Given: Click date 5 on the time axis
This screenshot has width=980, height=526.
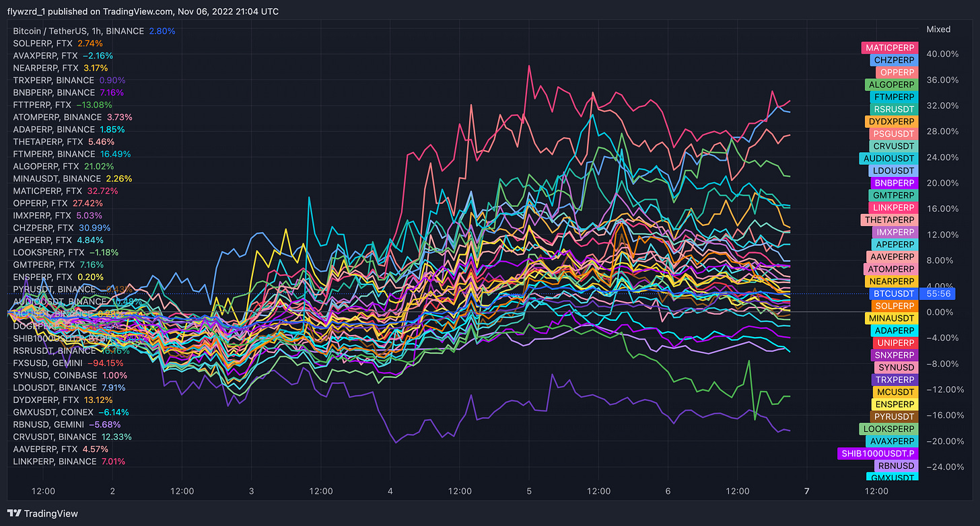Looking at the screenshot, I should 529,491.
